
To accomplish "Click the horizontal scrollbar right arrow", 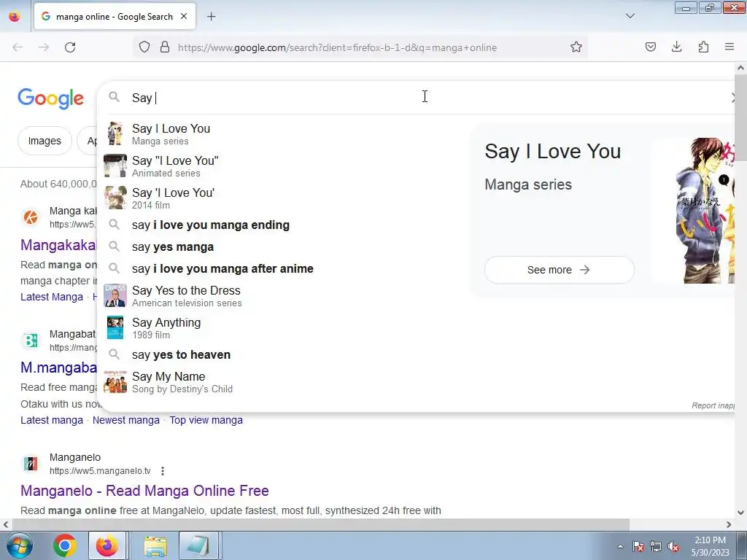I will (x=729, y=525).
